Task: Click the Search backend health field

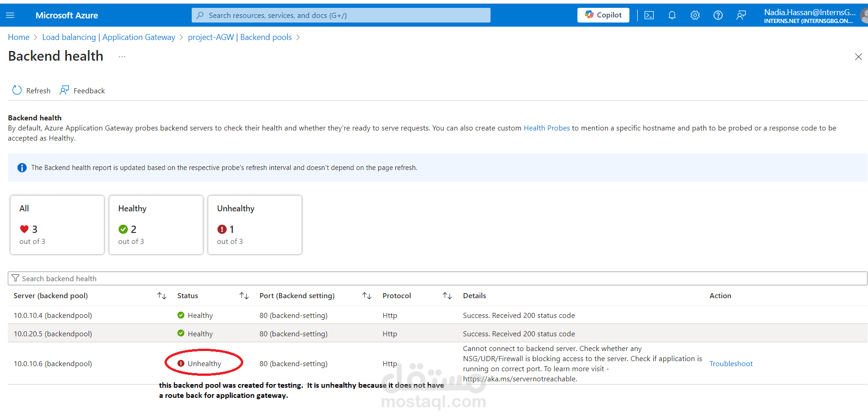Action: click(437, 278)
